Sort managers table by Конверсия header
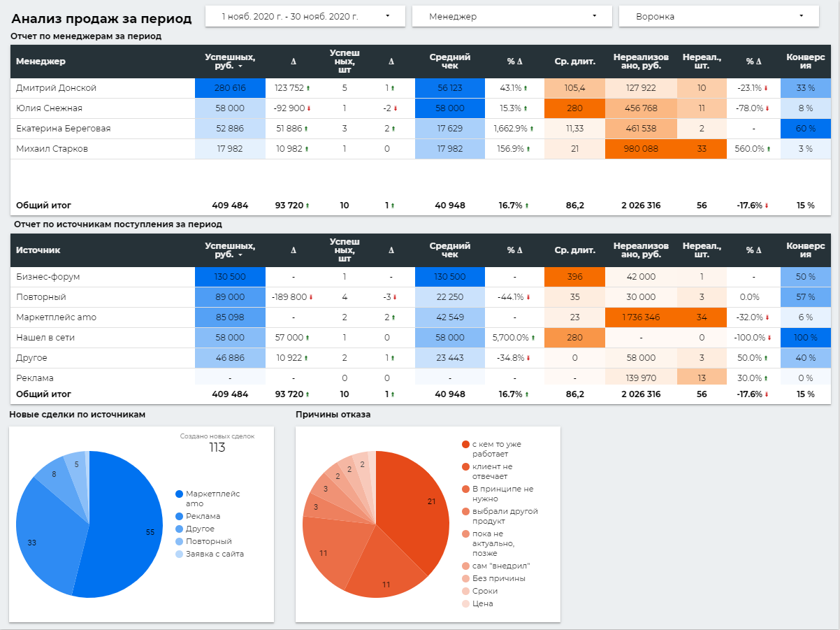 [805, 62]
